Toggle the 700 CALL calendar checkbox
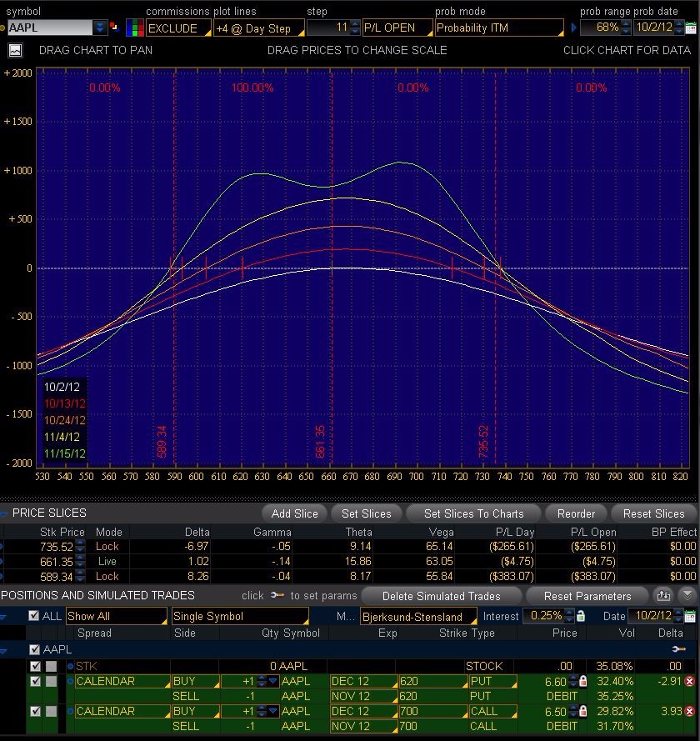 click(36, 711)
